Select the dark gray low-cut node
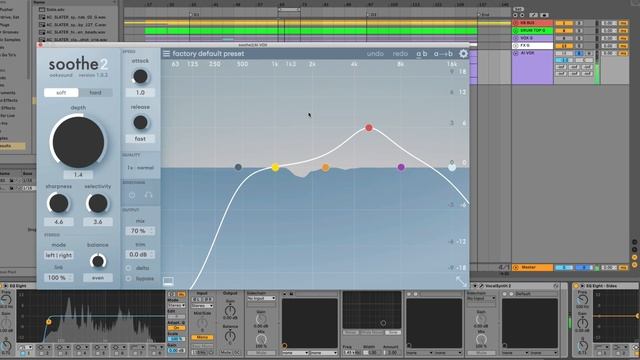The width and height of the screenshot is (640, 360). 238,167
